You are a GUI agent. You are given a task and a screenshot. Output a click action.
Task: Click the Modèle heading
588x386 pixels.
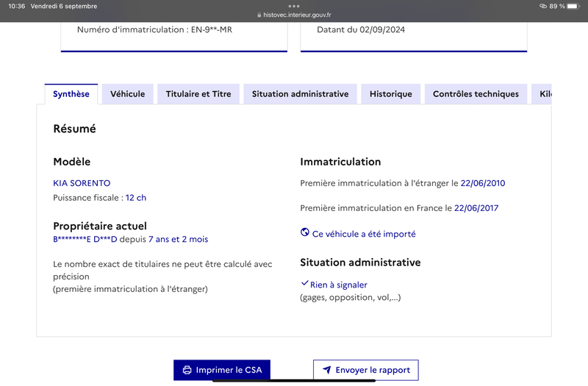click(71, 162)
